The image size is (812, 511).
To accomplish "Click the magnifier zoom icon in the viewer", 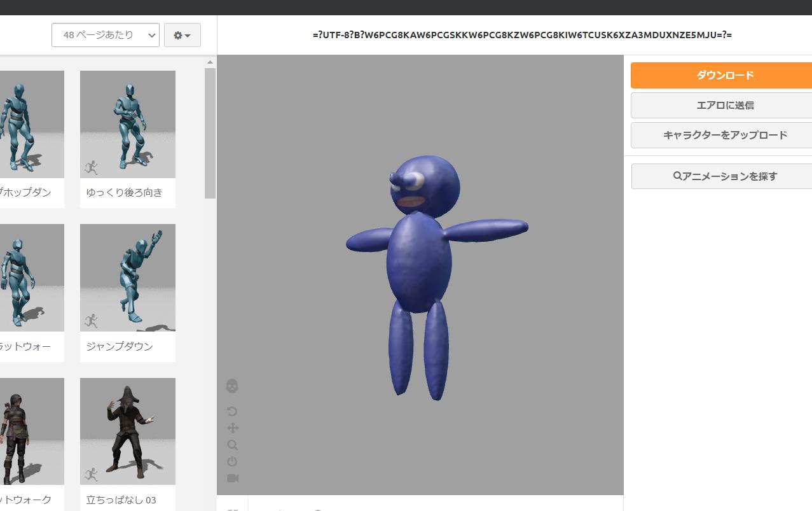I will click(232, 445).
